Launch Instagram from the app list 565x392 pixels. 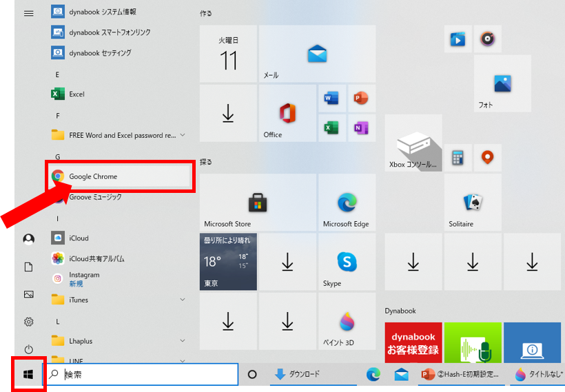(120, 279)
